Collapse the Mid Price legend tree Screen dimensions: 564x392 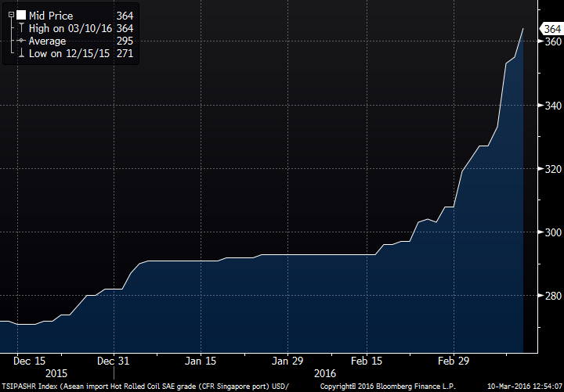[10, 16]
